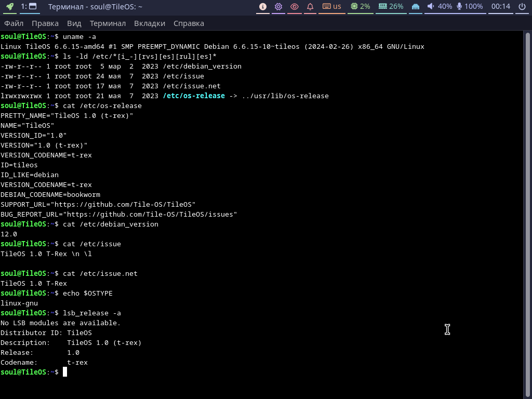
Task: Click the cyan '/etc/os-release' symlink name
Action: 194,96
